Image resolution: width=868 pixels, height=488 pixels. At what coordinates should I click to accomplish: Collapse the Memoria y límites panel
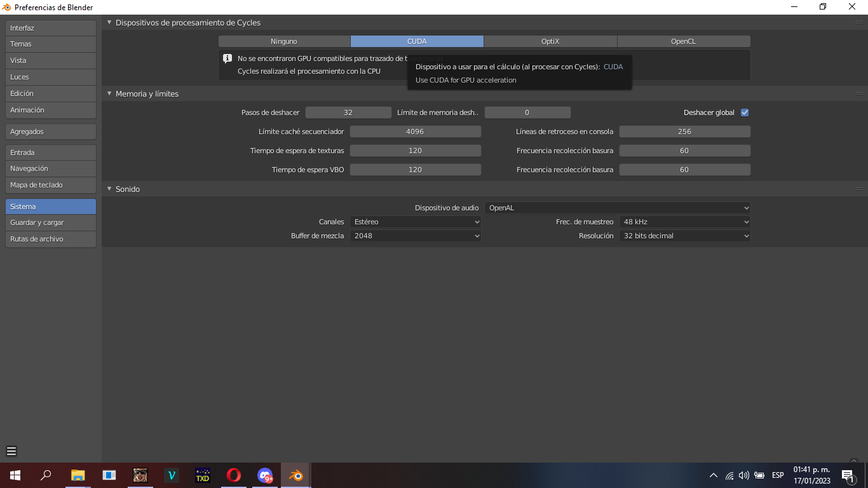coord(109,93)
